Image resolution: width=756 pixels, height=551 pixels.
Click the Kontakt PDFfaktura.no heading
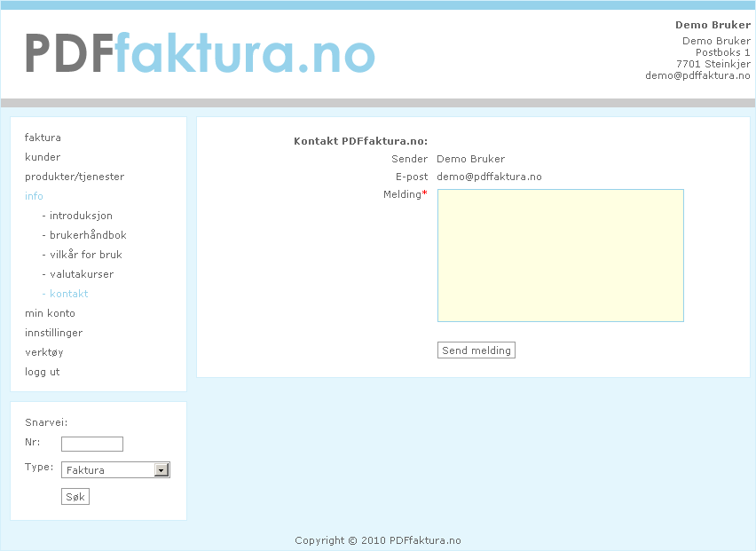click(x=360, y=141)
